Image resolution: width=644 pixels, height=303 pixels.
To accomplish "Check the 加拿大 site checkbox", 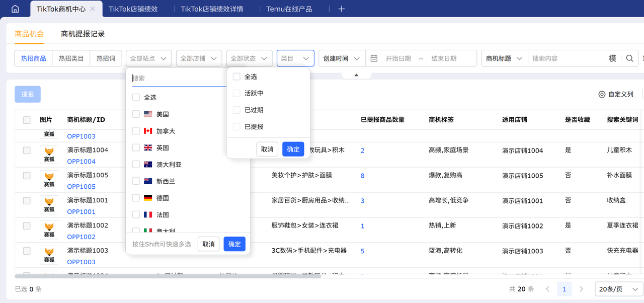I will pyautogui.click(x=136, y=131).
